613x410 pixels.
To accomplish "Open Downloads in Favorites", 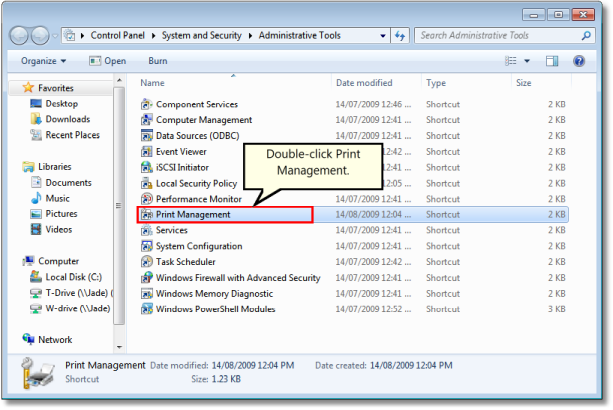I will click(60, 119).
